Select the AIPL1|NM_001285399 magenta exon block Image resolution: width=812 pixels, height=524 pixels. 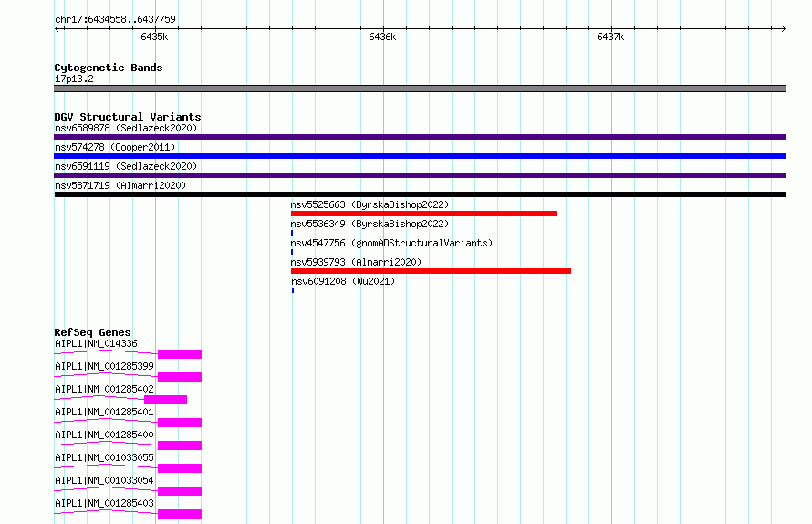coord(180,377)
